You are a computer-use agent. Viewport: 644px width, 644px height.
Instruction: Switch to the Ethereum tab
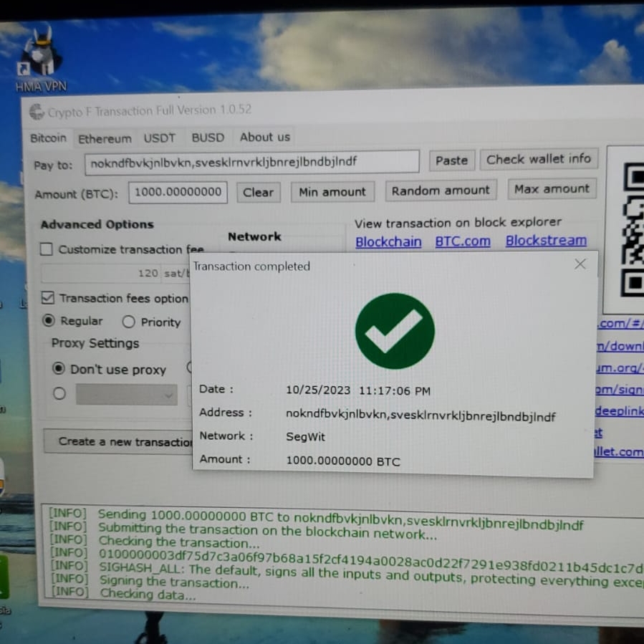click(x=105, y=139)
